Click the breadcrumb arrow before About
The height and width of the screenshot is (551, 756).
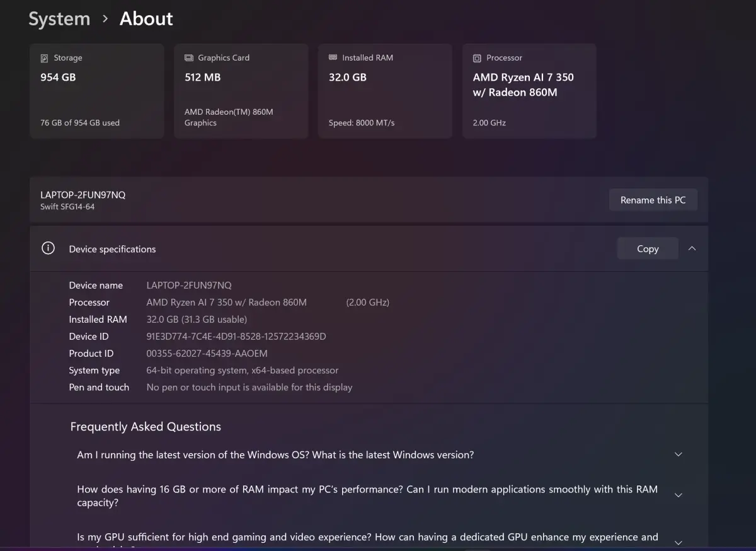[105, 19]
